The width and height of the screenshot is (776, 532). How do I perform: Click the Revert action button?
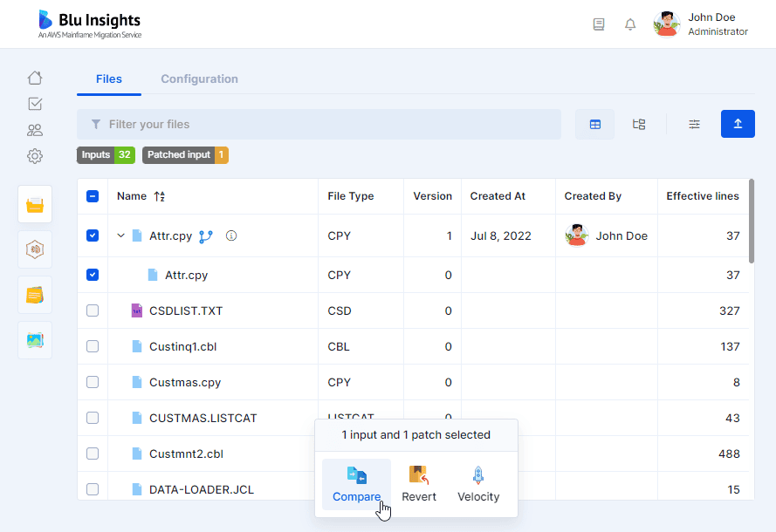pos(419,484)
